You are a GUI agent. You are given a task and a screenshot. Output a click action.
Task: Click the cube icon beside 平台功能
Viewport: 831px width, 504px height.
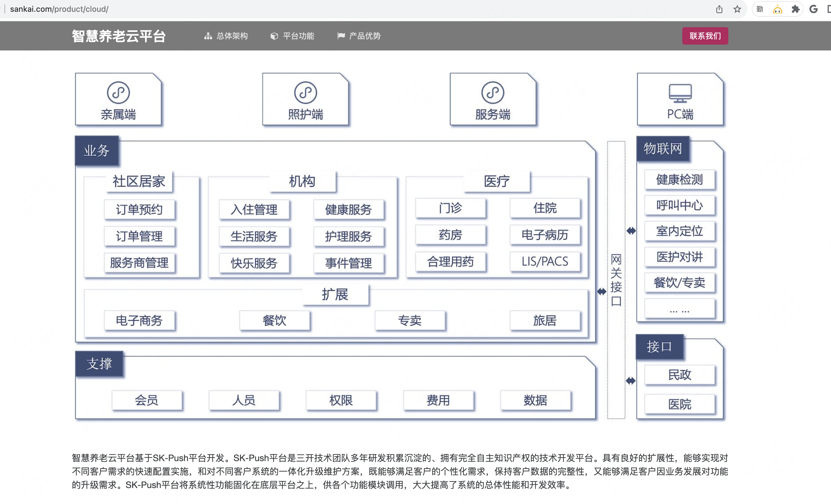tap(274, 36)
